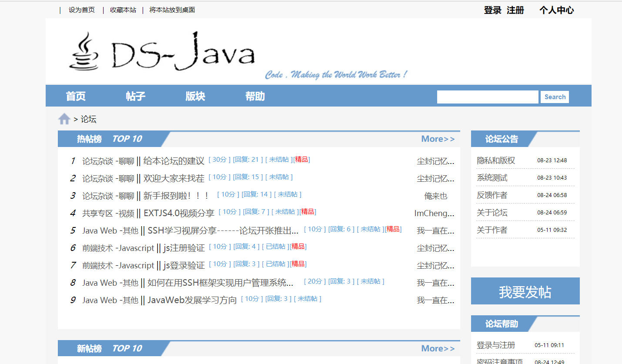This screenshot has width=622, height=364.
Task: Open post 如何在用SSH框架实现用户管理系统
Action: [221, 283]
